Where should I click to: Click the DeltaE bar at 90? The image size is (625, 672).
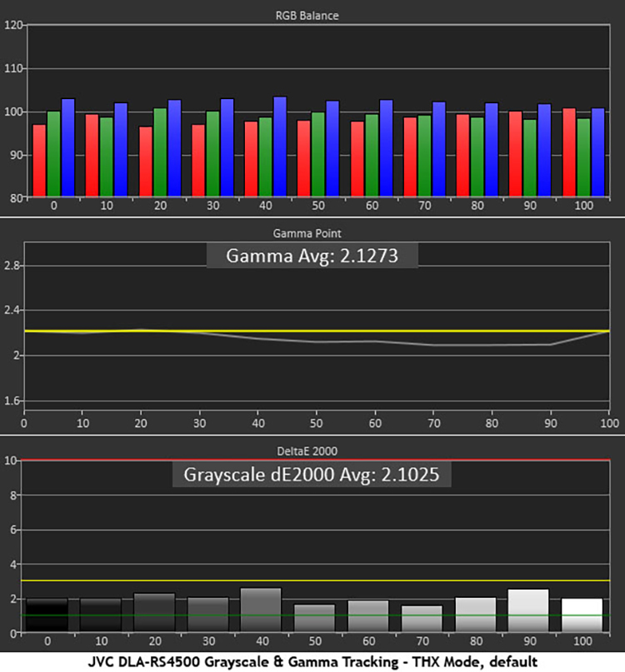coord(528,610)
